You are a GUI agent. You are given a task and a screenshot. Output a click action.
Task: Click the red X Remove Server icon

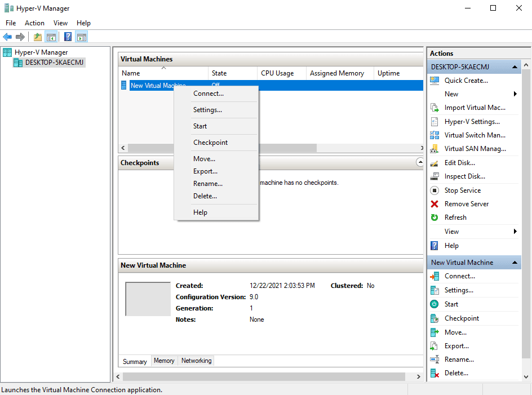point(435,204)
